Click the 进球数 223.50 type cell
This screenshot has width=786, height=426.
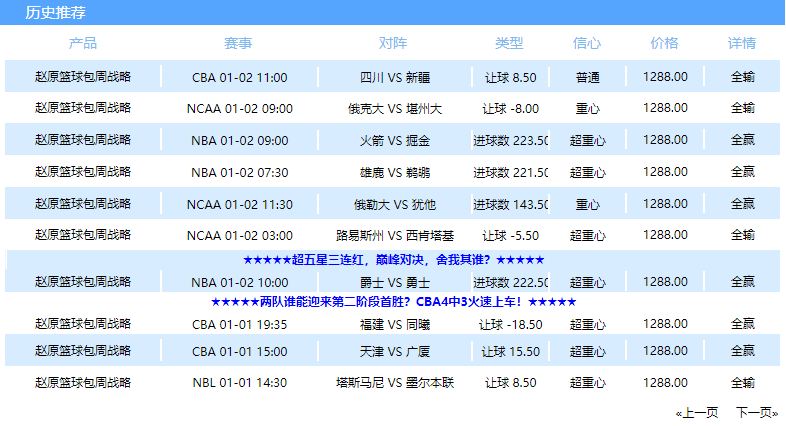510,140
